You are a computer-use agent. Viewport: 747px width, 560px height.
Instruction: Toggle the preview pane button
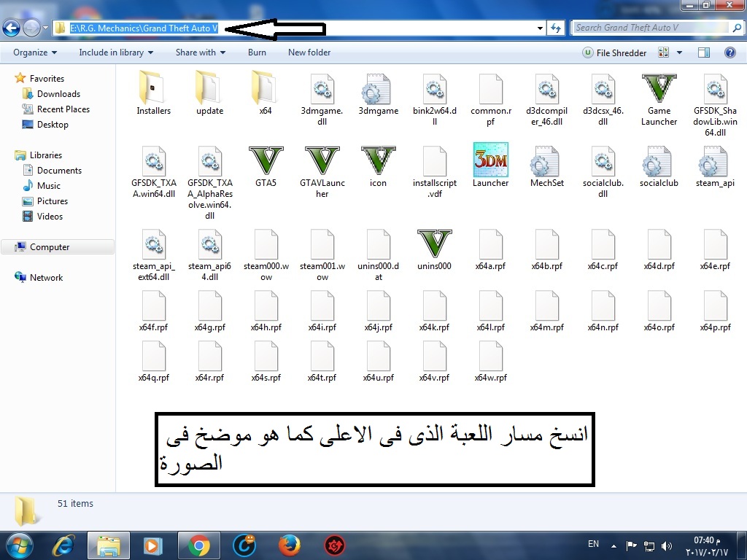coord(703,52)
